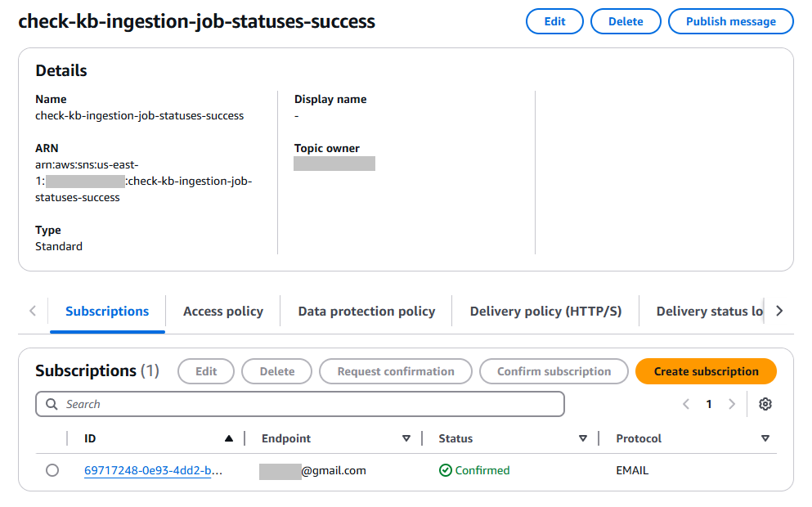Open the Access policy tab
This screenshot has width=812, height=507.
[223, 312]
